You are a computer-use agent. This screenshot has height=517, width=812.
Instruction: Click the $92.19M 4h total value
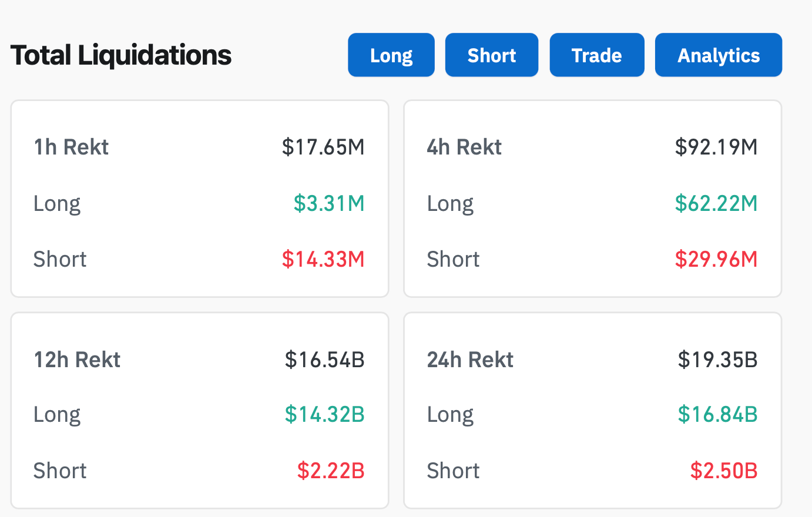pos(716,147)
